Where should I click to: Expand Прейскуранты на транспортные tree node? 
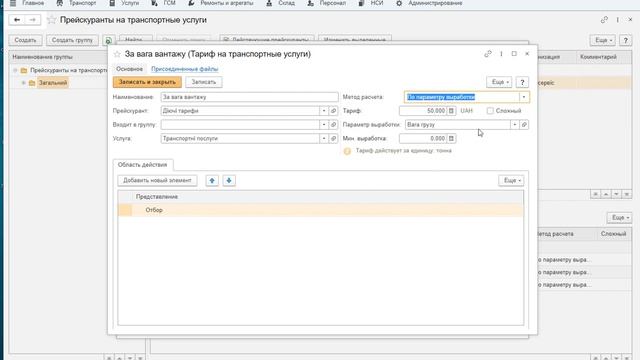click(15, 70)
